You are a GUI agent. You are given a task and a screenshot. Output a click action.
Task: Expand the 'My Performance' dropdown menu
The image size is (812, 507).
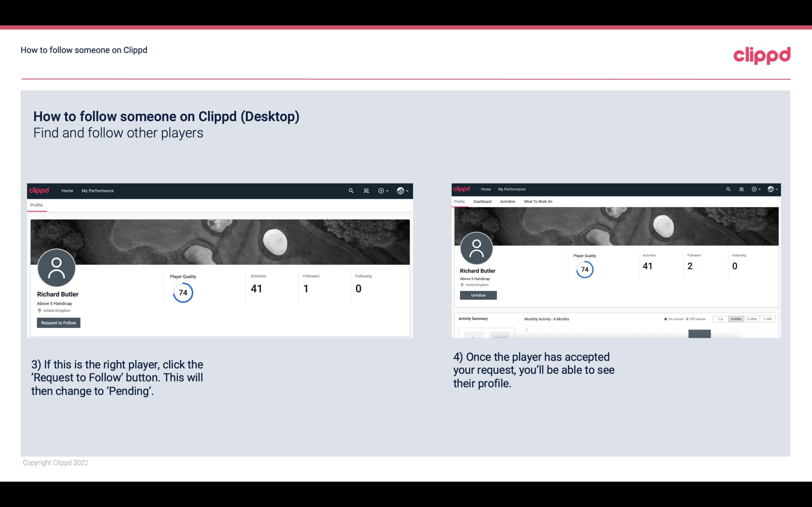pos(97,190)
